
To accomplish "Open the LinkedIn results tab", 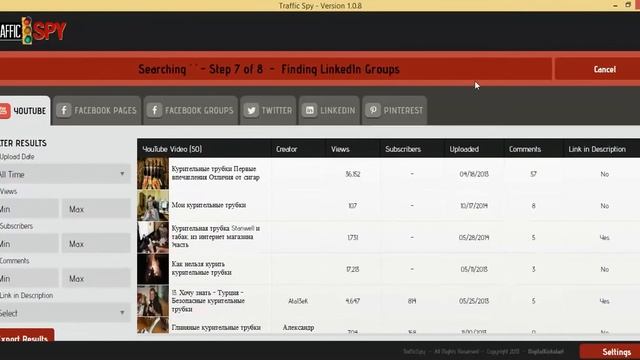I will pos(329,110).
